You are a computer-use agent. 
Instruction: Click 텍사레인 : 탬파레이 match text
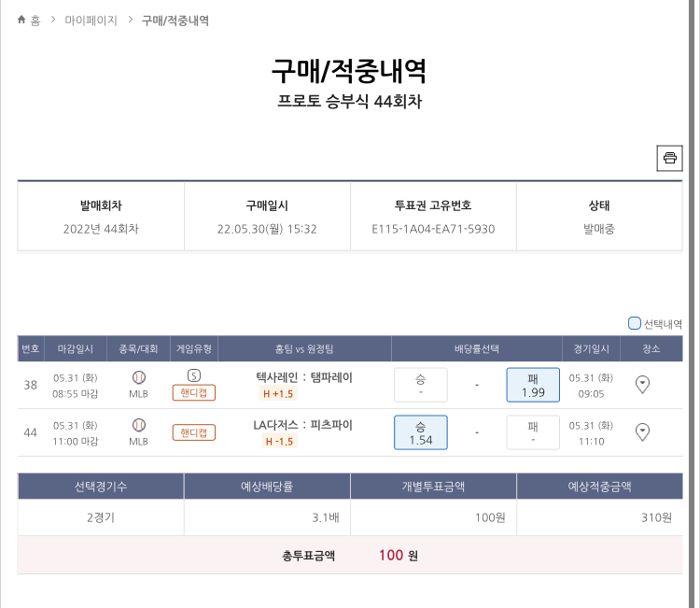304,377
